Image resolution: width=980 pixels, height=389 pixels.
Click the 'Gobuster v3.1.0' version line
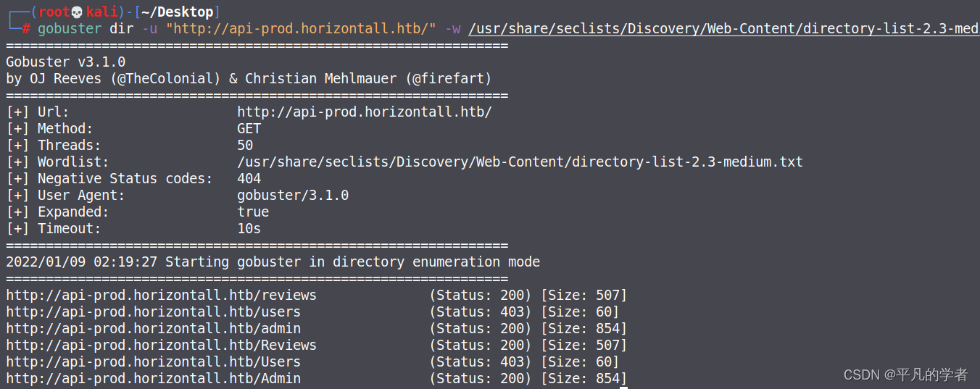point(66,62)
